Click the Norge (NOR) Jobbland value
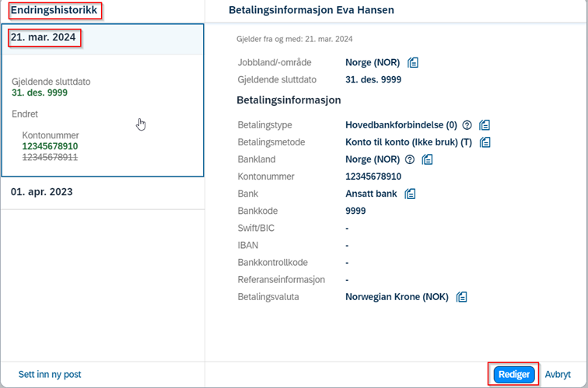This screenshot has width=588, height=388. [x=373, y=62]
